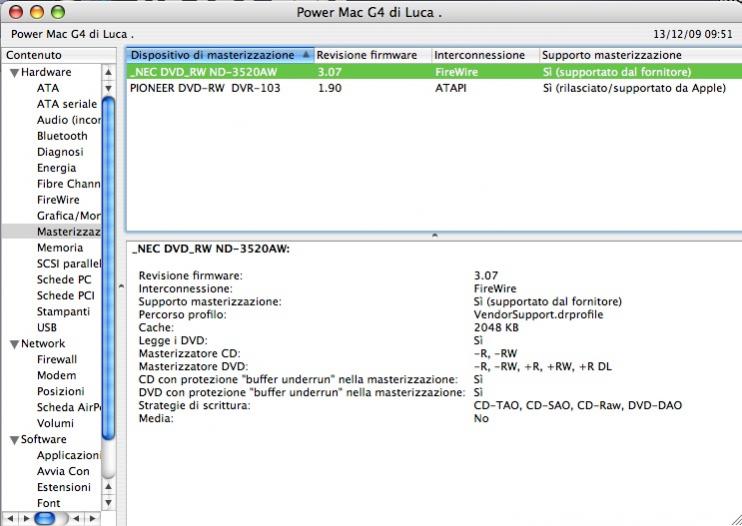Select Estensioni under Software
Screen dimensions: 742x526
coord(63,488)
